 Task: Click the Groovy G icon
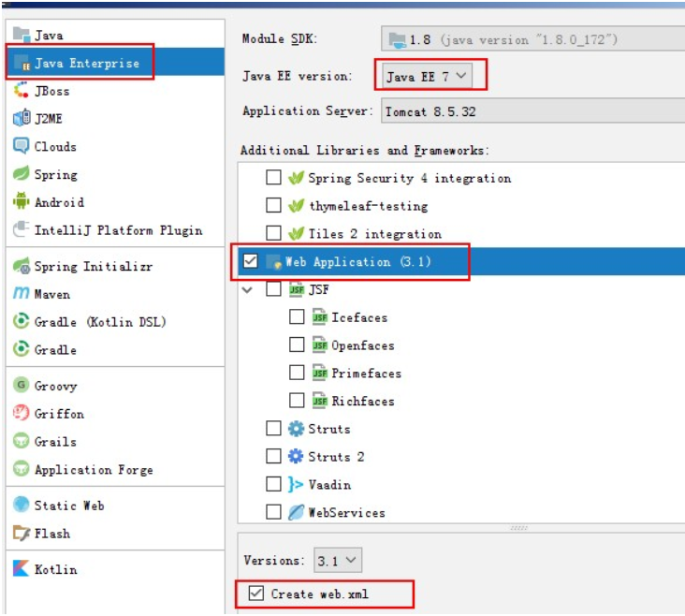point(22,385)
